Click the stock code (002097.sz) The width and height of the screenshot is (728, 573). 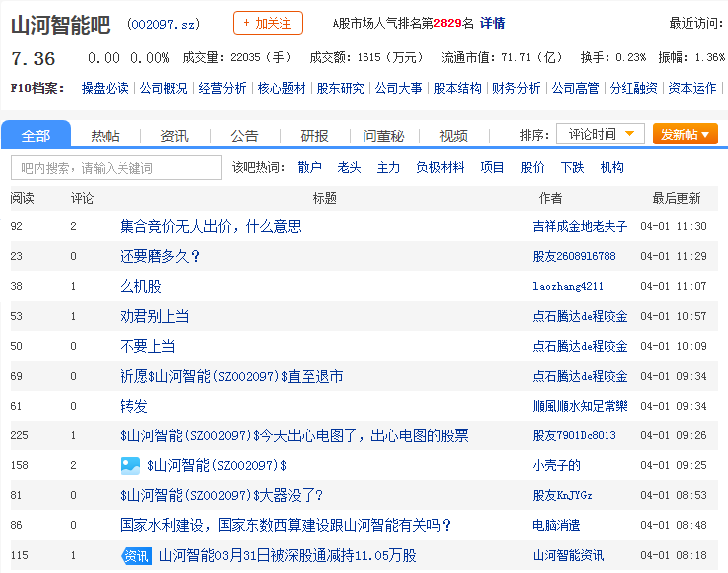tap(163, 24)
